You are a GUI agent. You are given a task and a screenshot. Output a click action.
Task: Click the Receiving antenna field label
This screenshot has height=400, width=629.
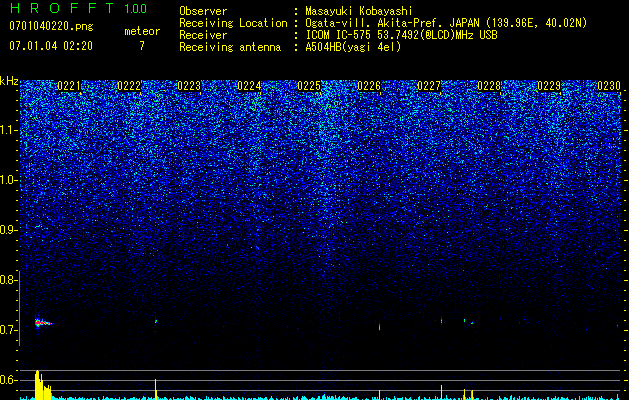tap(230, 47)
